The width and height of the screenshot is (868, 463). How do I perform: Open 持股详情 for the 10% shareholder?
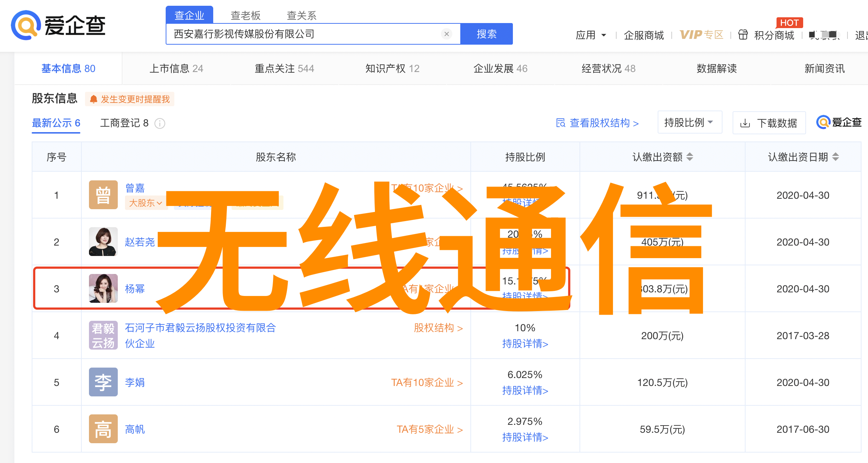coord(525,344)
